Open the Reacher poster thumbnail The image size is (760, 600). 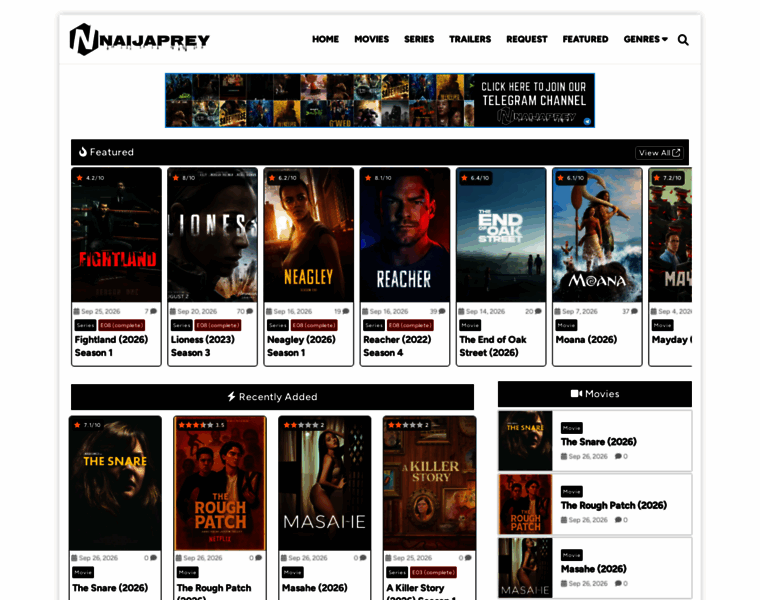(405, 235)
